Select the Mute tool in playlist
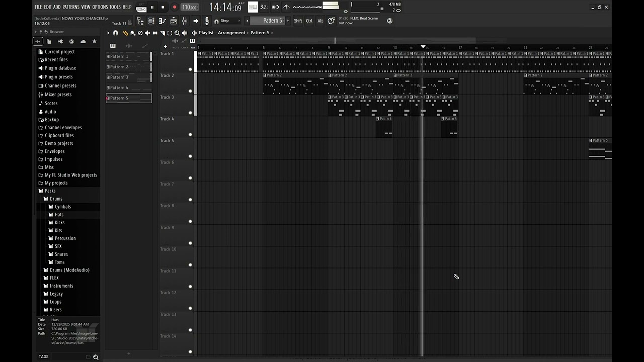 [147, 33]
